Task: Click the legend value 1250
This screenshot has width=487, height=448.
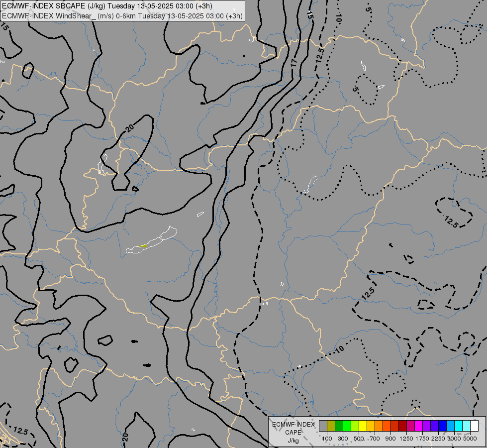Action: 406,439
